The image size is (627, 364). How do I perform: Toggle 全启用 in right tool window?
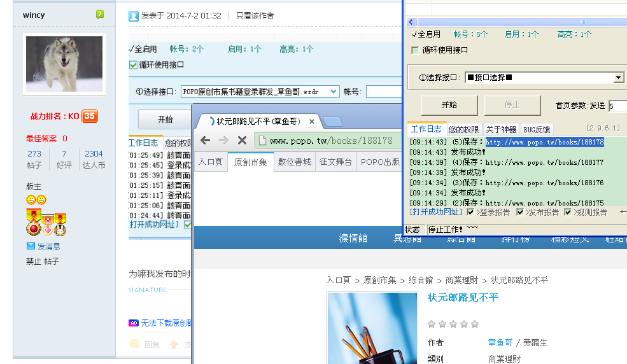(x=426, y=34)
